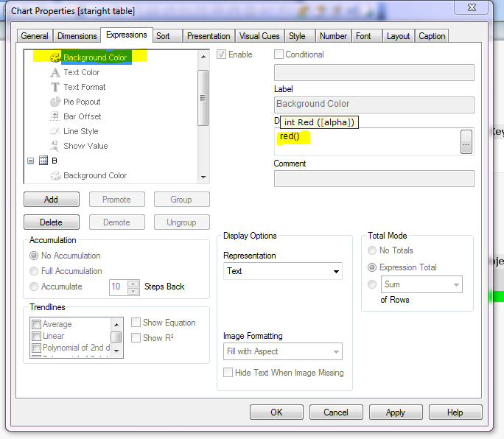The image size is (504, 439).
Task: Click the Label field showing Background Color
Action: pos(374,105)
